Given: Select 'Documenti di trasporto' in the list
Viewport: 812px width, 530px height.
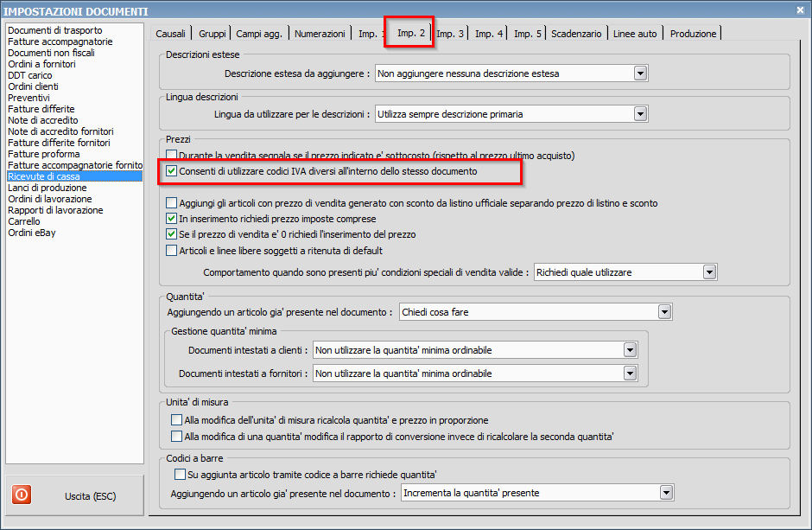Looking at the screenshot, I should coord(55,30).
